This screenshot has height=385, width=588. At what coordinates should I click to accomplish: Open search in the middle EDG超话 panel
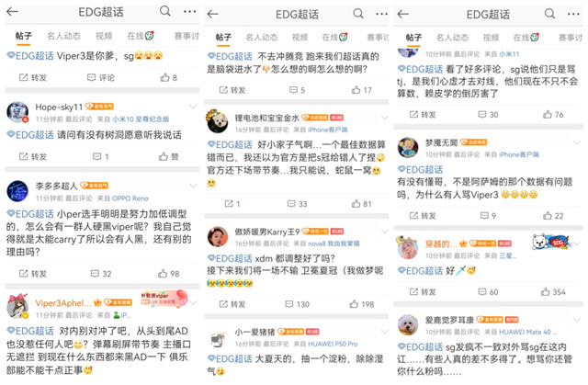(358, 14)
